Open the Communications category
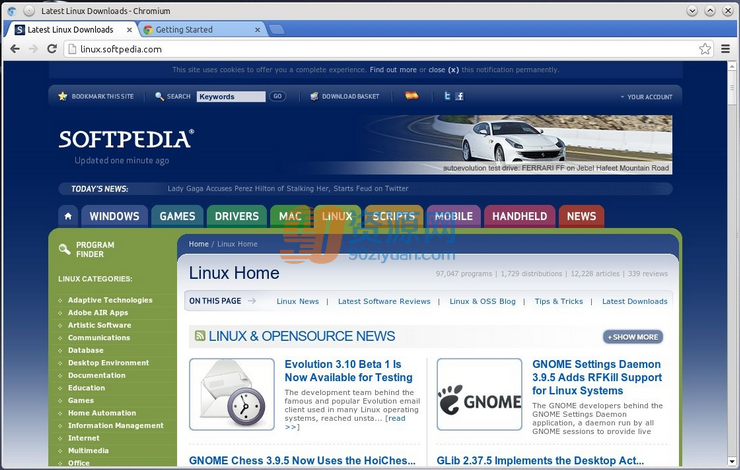The height and width of the screenshot is (470, 740). pos(99,338)
